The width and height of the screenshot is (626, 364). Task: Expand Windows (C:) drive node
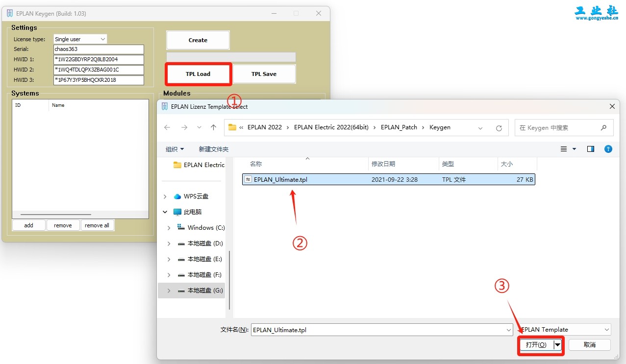tap(169, 228)
